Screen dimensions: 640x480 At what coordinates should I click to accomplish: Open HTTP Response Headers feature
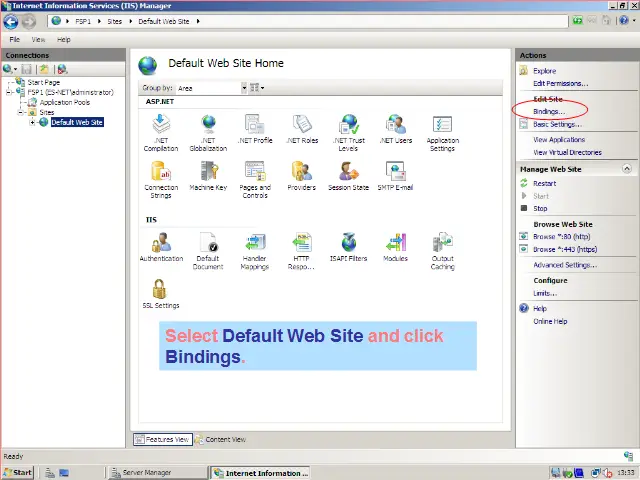pyautogui.click(x=302, y=251)
